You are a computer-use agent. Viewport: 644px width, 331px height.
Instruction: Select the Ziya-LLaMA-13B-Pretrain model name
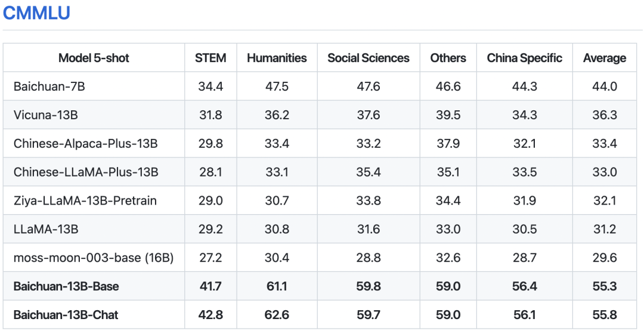tap(85, 200)
